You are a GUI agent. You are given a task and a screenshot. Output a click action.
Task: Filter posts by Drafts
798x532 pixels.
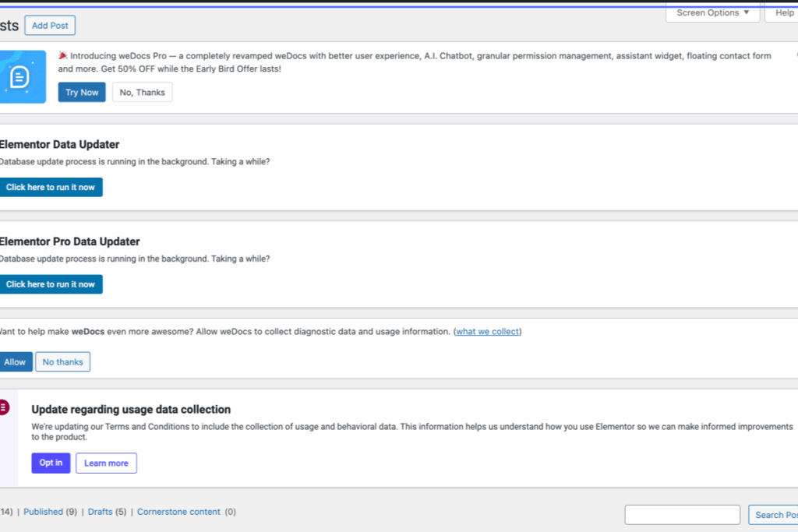(101, 512)
